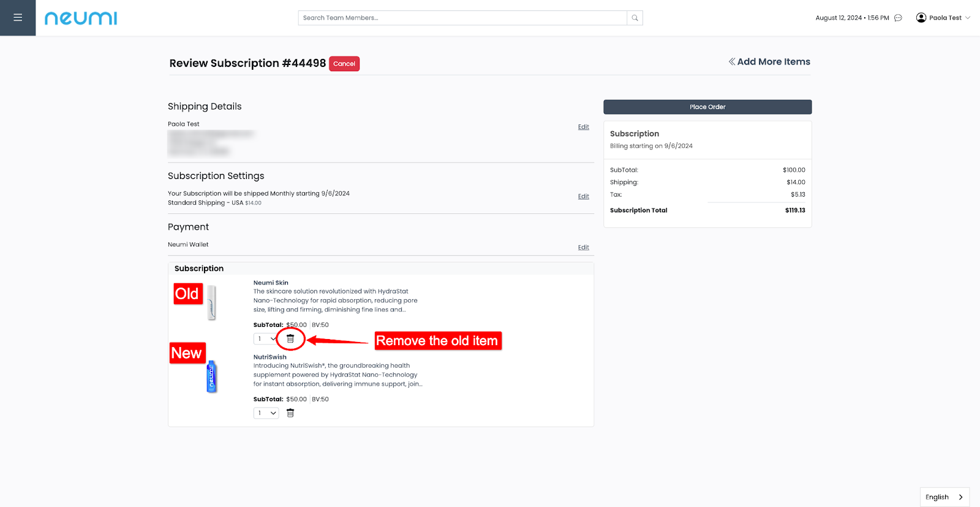Click the red Cancel subscription button
This screenshot has height=507, width=980.
coord(344,64)
